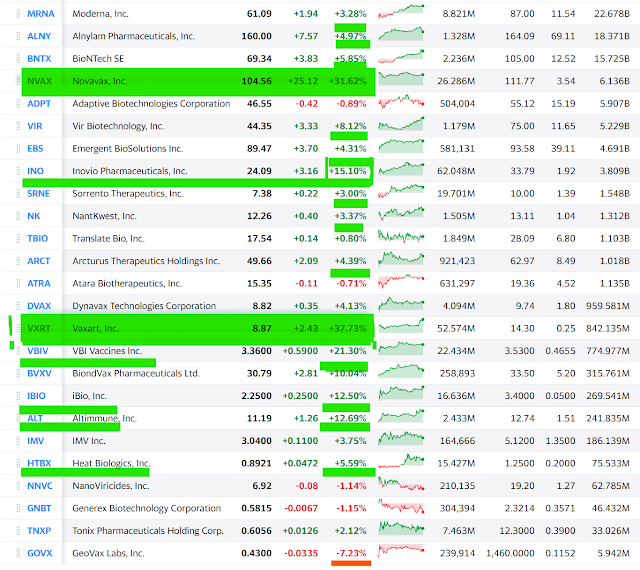
Task: Open the TNXP ticker link
Action: coord(39,530)
